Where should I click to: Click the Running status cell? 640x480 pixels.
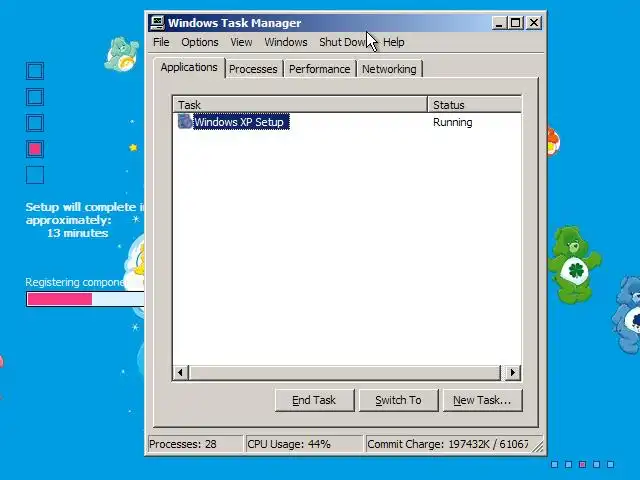point(453,122)
